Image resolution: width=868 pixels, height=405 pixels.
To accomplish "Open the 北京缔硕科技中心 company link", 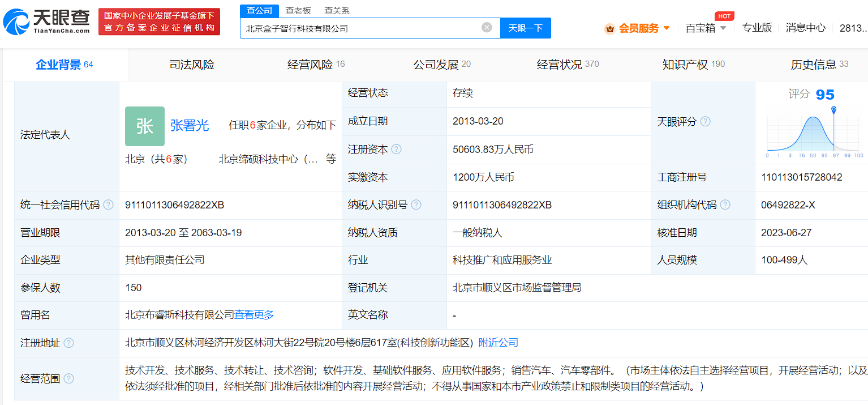I will pyautogui.click(x=268, y=159).
